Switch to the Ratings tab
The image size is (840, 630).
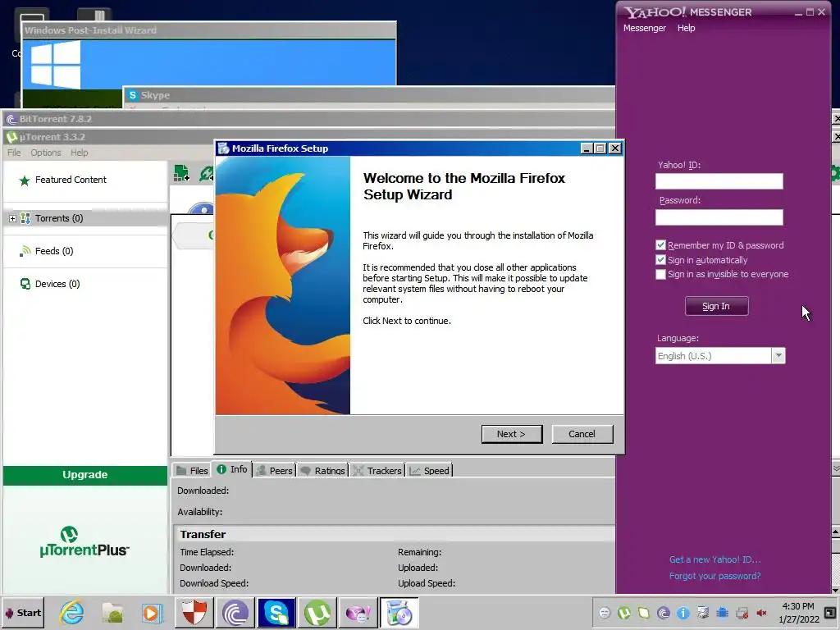point(323,470)
